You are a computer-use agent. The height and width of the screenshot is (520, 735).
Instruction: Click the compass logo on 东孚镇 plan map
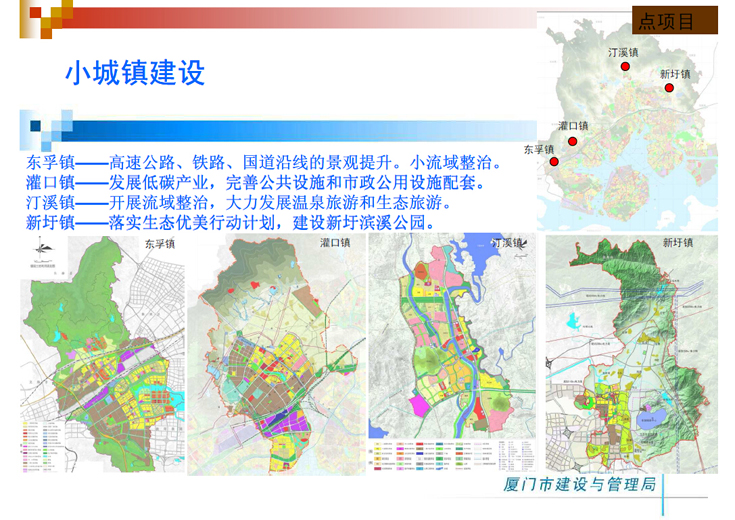click(39, 252)
